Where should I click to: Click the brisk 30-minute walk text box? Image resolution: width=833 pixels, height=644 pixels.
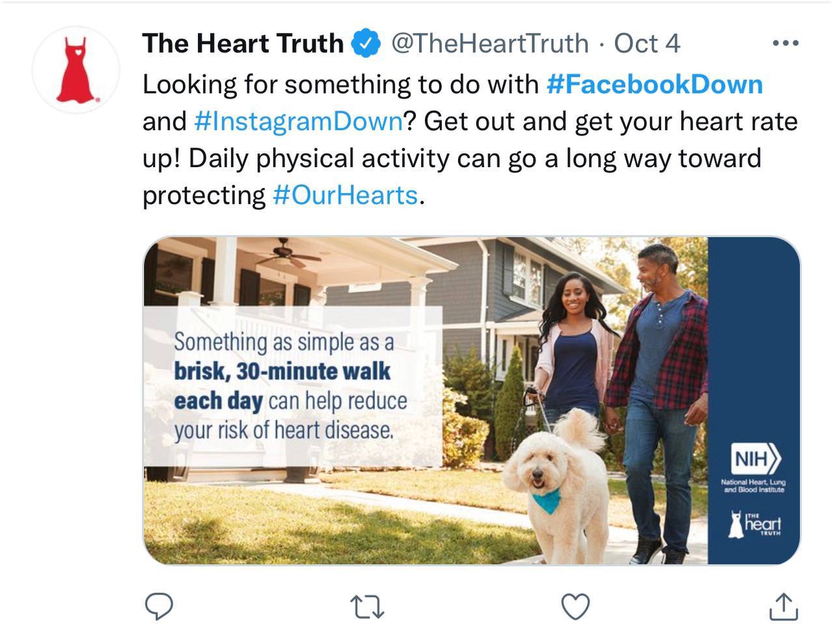point(293,386)
